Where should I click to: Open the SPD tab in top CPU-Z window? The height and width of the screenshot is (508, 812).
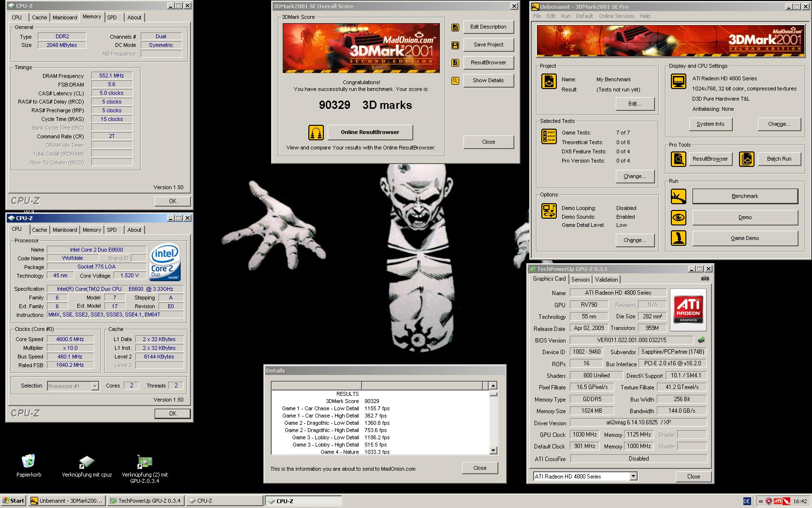112,17
